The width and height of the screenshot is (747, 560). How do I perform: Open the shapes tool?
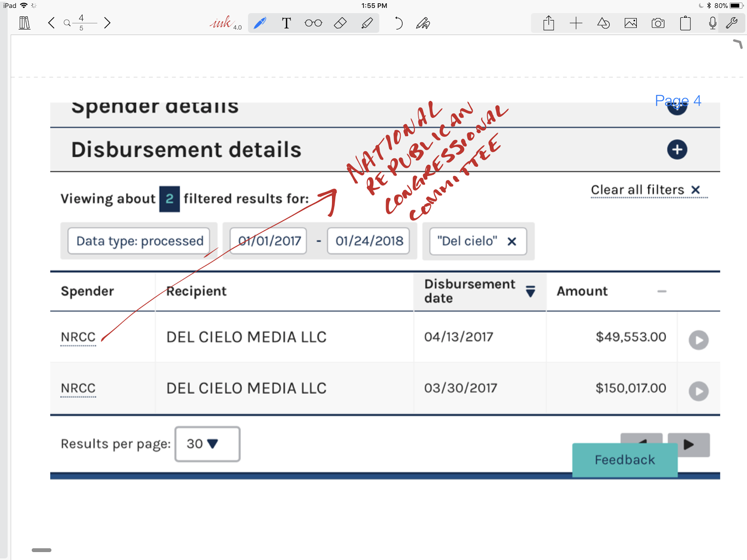(603, 23)
